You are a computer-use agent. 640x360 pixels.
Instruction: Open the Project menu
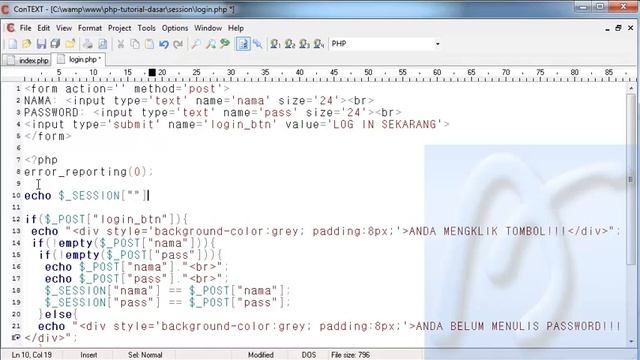[120, 28]
